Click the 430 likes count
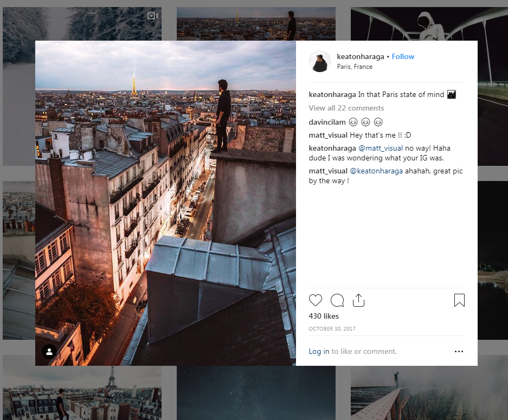The width and height of the screenshot is (508, 420). pyautogui.click(x=324, y=316)
